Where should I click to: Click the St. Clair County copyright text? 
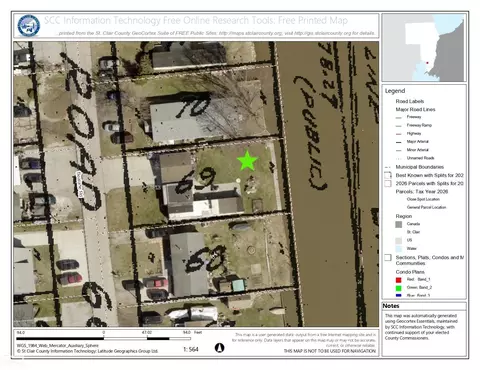87,351
